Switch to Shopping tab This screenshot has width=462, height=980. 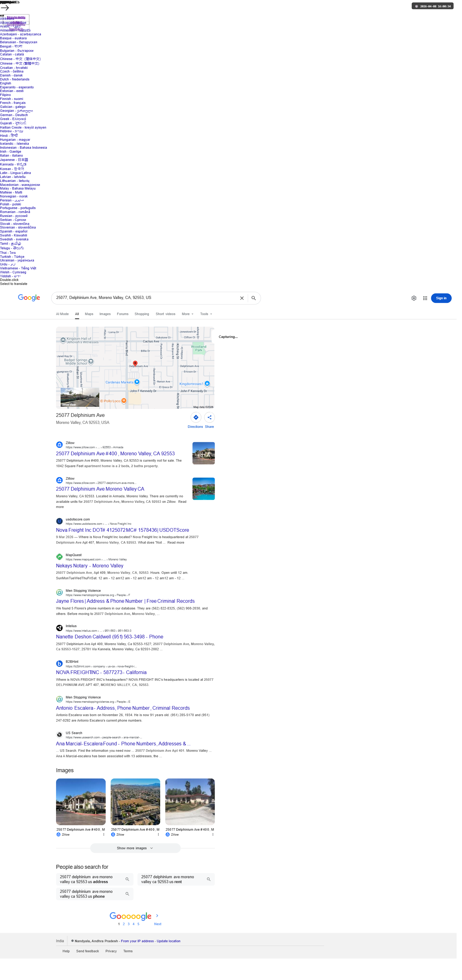click(x=142, y=314)
